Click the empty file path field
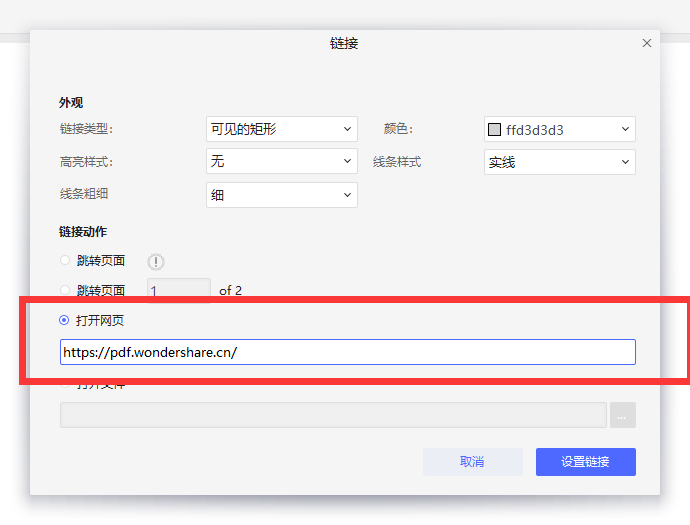 click(x=333, y=415)
